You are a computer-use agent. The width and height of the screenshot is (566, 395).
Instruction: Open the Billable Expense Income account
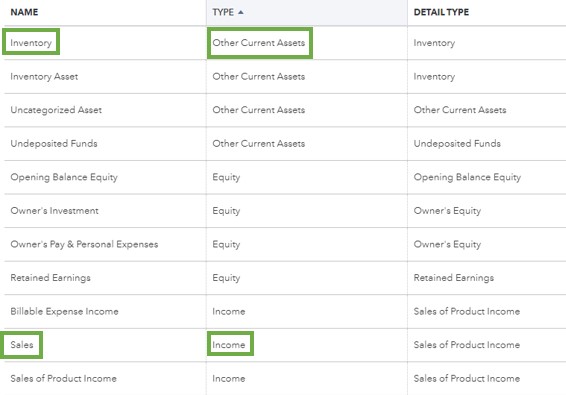point(64,311)
